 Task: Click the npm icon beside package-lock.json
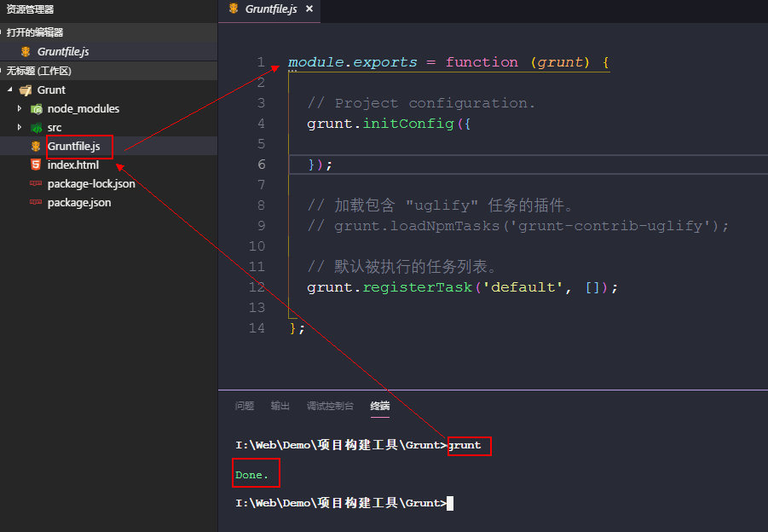[36, 184]
